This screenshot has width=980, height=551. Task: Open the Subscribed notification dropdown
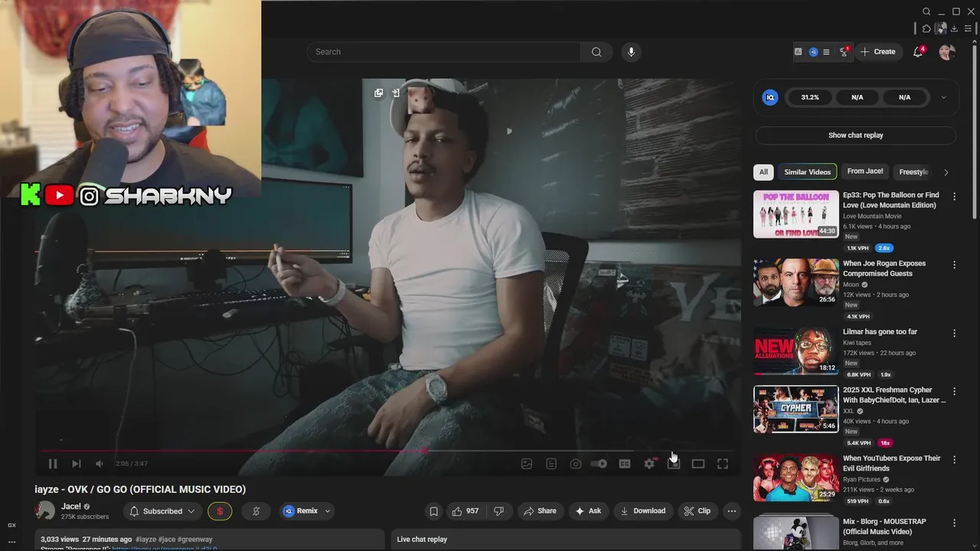(x=162, y=511)
